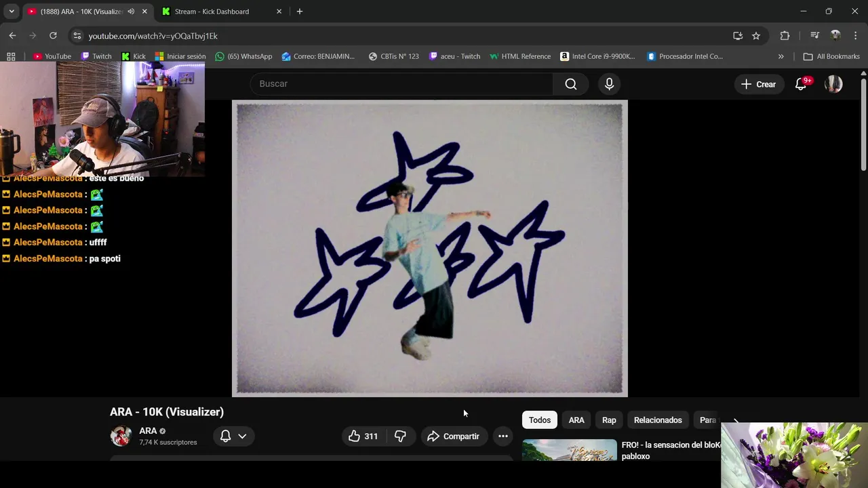Select the Todos filter chip

tap(540, 420)
